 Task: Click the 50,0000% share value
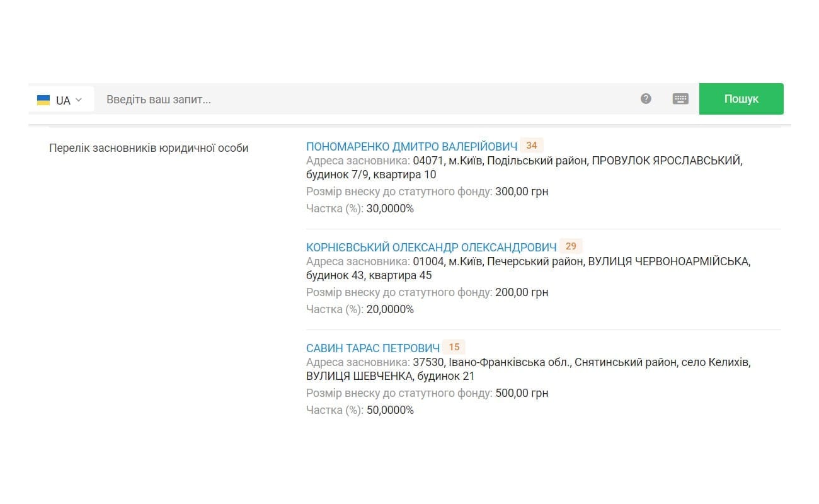(x=389, y=410)
